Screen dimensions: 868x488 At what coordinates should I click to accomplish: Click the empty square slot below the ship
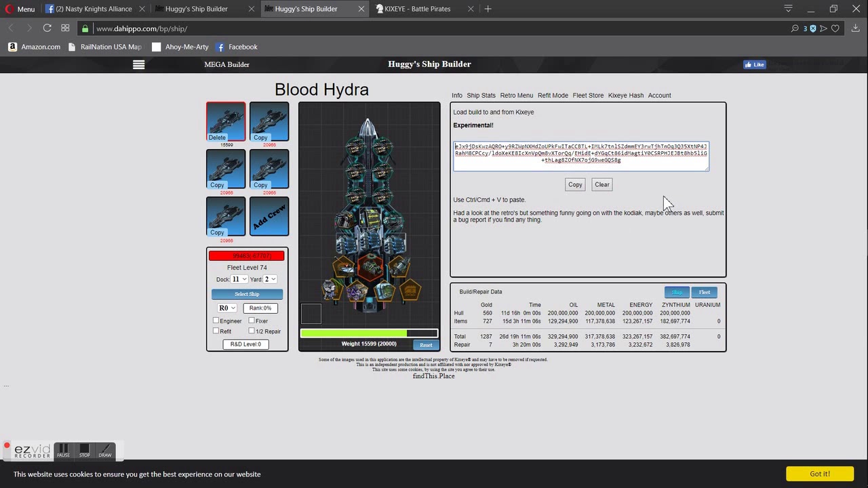(x=311, y=314)
